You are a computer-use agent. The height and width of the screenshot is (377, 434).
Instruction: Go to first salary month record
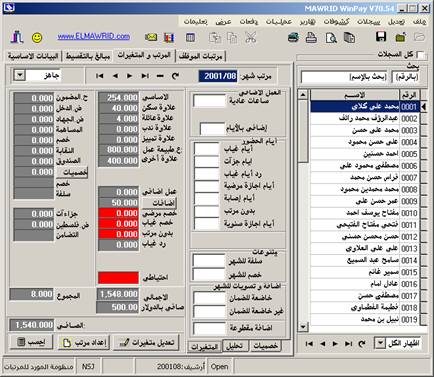pos(99,76)
